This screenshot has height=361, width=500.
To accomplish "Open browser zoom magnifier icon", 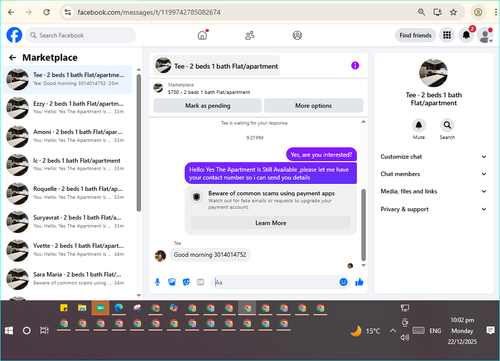I will pyautogui.click(x=421, y=12).
